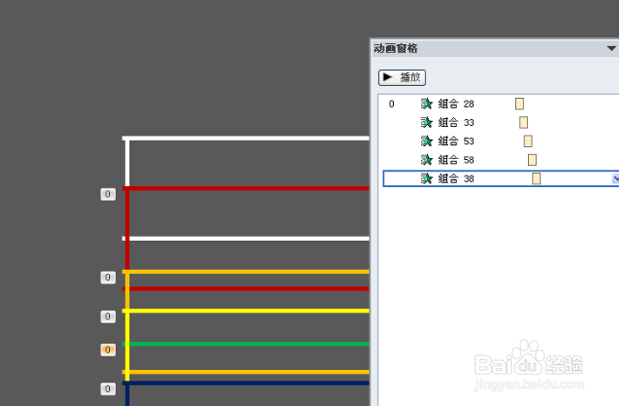Click the timing bar of 组合 28
The width and height of the screenshot is (619, 406).
pos(520,104)
